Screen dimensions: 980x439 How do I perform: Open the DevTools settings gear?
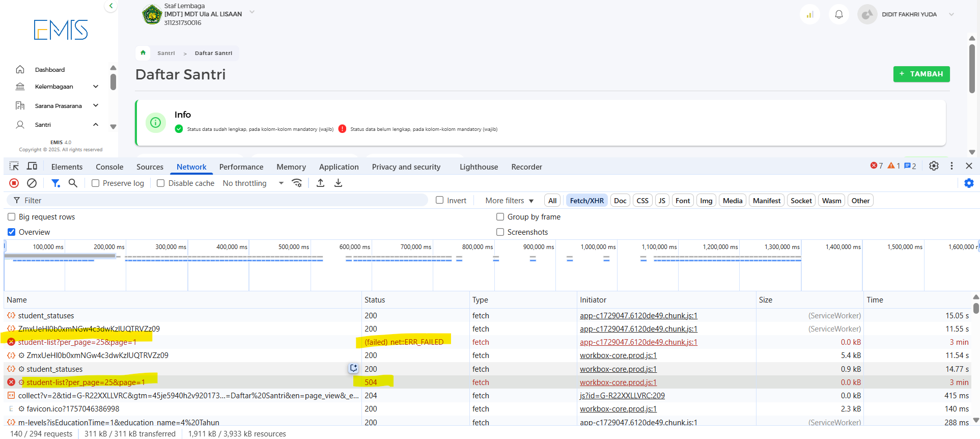(x=934, y=166)
